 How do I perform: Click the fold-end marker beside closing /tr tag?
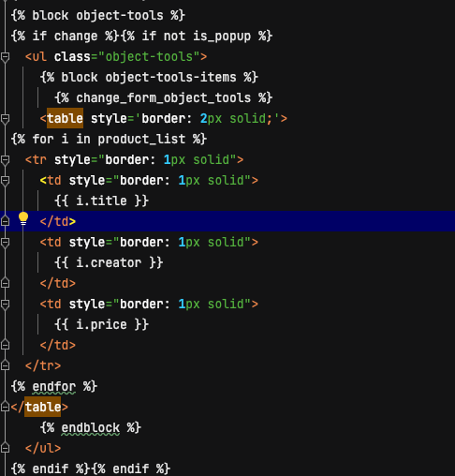click(x=5, y=365)
